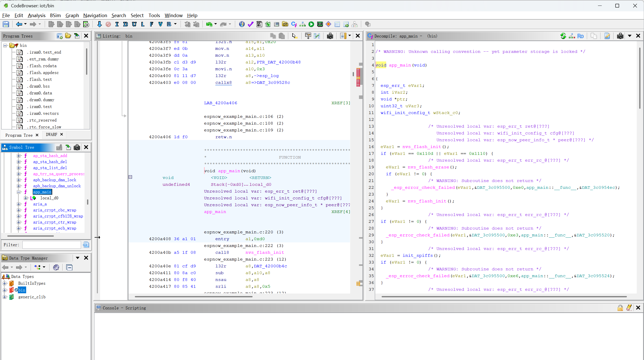This screenshot has width=644, height=360.
Task: Click the Save program icon
Action: click(x=6, y=24)
